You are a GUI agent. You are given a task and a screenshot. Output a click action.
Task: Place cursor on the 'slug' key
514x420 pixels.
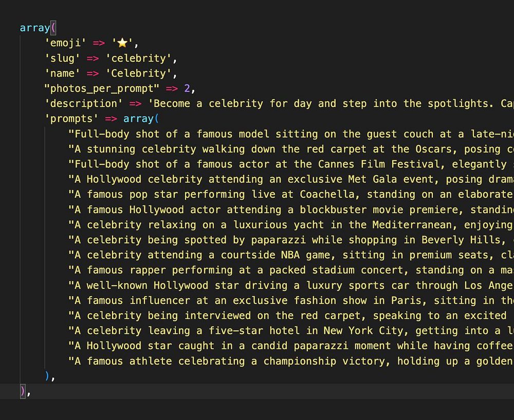click(x=62, y=58)
